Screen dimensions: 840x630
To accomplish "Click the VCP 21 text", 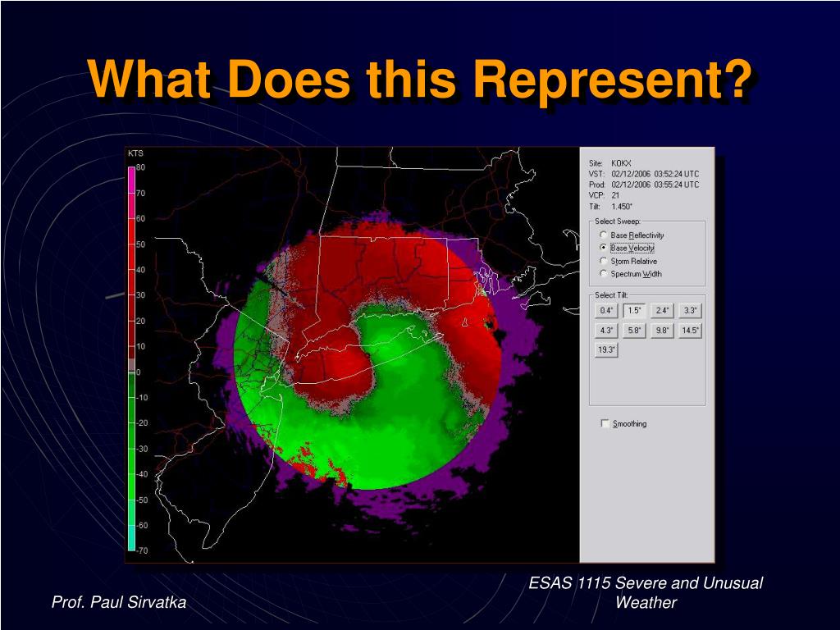I will click(604, 195).
